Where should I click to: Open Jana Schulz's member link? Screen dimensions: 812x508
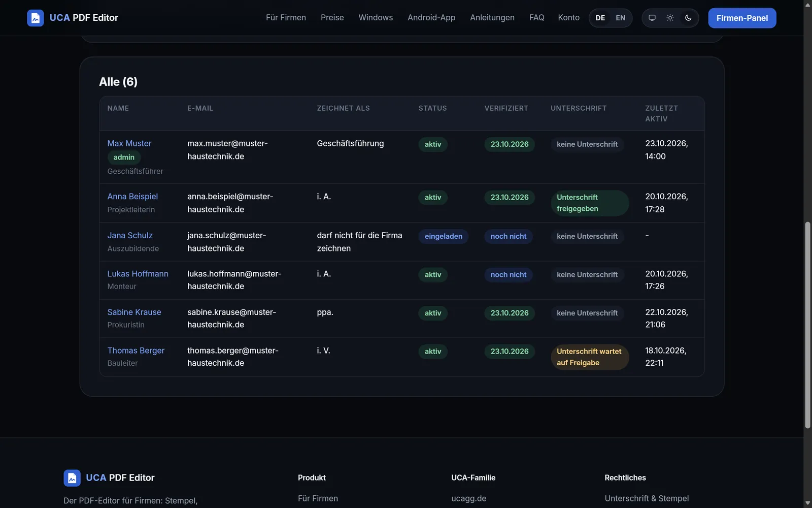click(130, 236)
